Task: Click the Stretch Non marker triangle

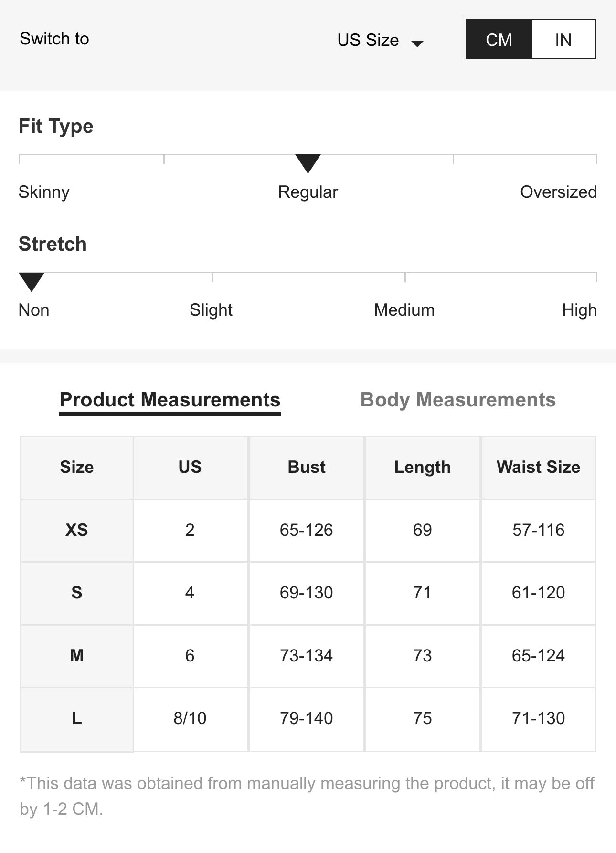Action: click(x=32, y=281)
